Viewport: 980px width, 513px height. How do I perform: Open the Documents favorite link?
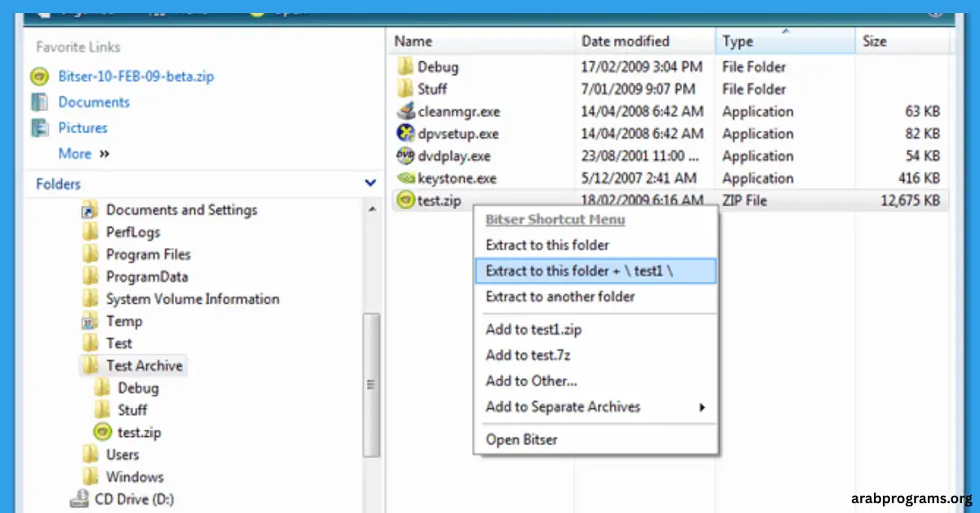(x=94, y=102)
